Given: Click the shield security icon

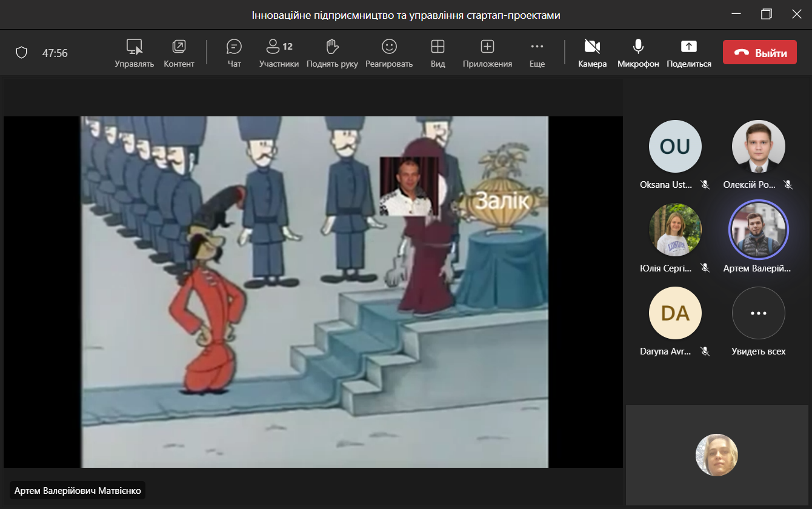Looking at the screenshot, I should tap(22, 53).
